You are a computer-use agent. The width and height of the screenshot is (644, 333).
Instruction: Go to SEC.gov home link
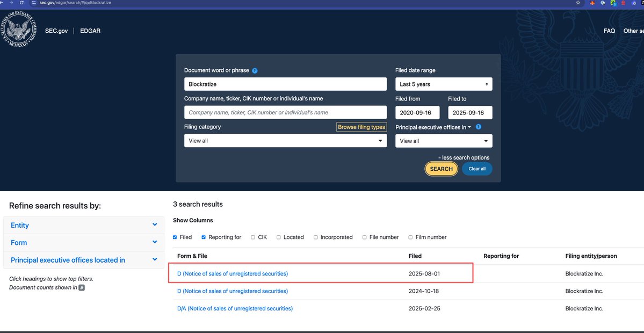[x=56, y=31]
